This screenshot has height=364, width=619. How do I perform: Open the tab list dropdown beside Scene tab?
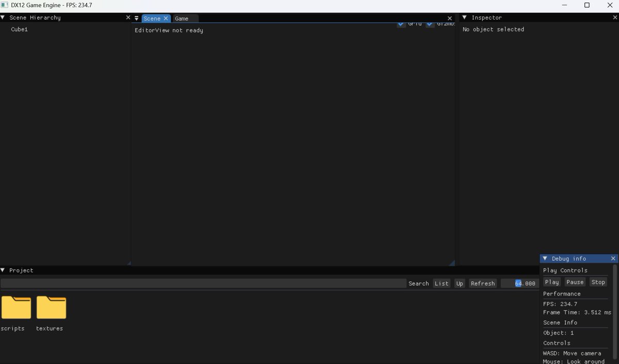click(137, 19)
